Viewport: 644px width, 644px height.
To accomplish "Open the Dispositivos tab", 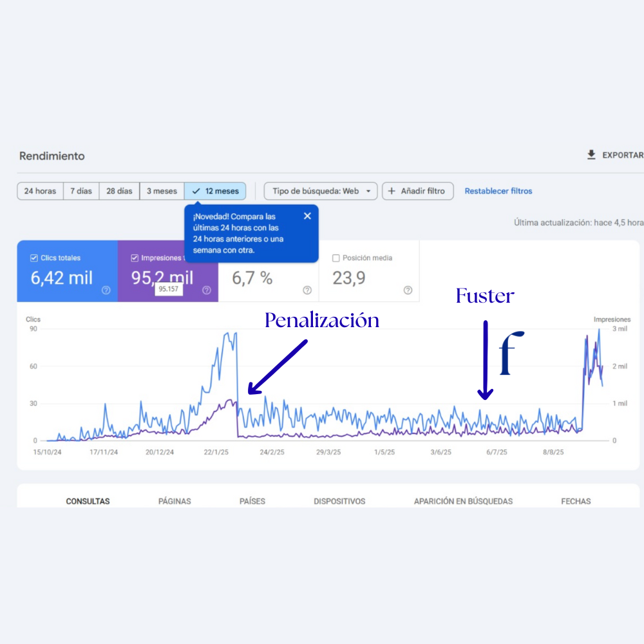I will 339,501.
